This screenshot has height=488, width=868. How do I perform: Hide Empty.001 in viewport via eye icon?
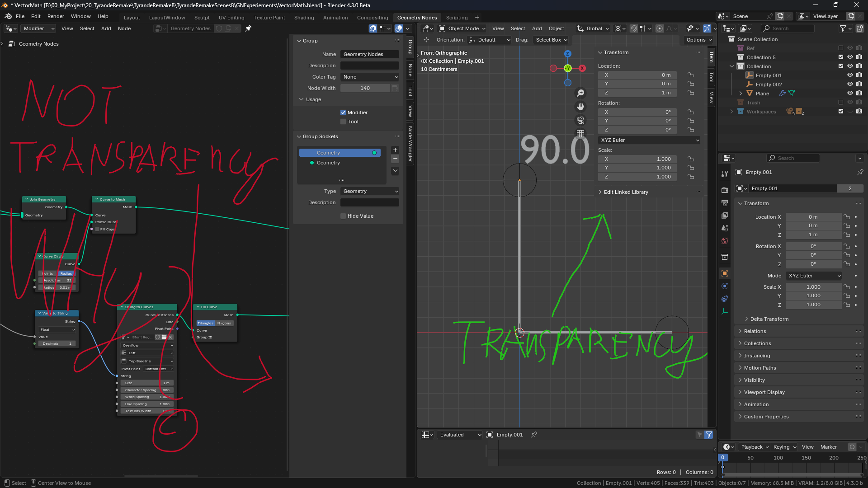[850, 75]
